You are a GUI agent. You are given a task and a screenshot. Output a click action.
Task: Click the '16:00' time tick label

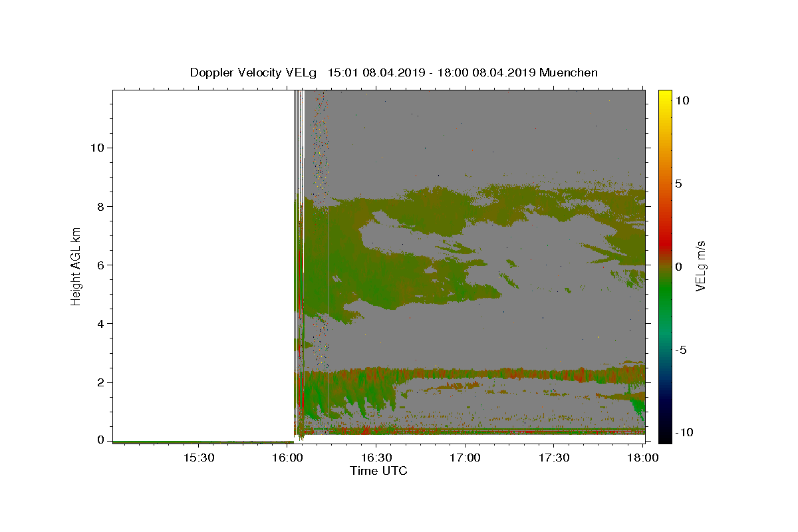[x=287, y=458]
